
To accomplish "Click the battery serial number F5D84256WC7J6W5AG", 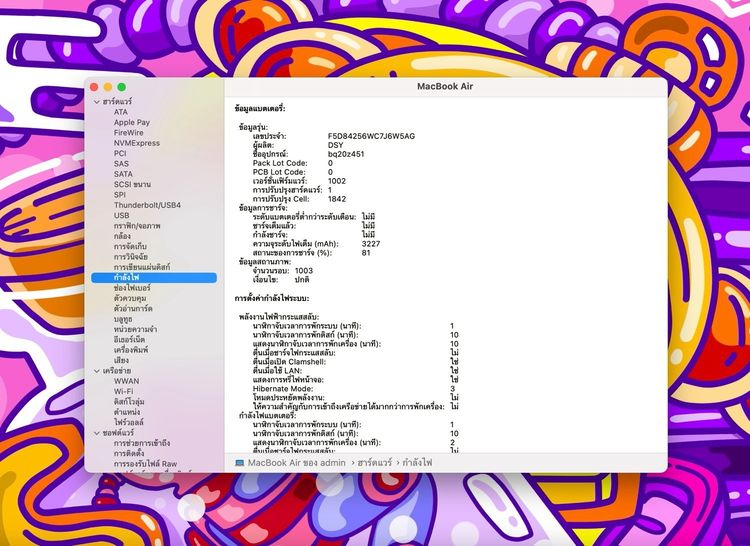I will coord(371,136).
